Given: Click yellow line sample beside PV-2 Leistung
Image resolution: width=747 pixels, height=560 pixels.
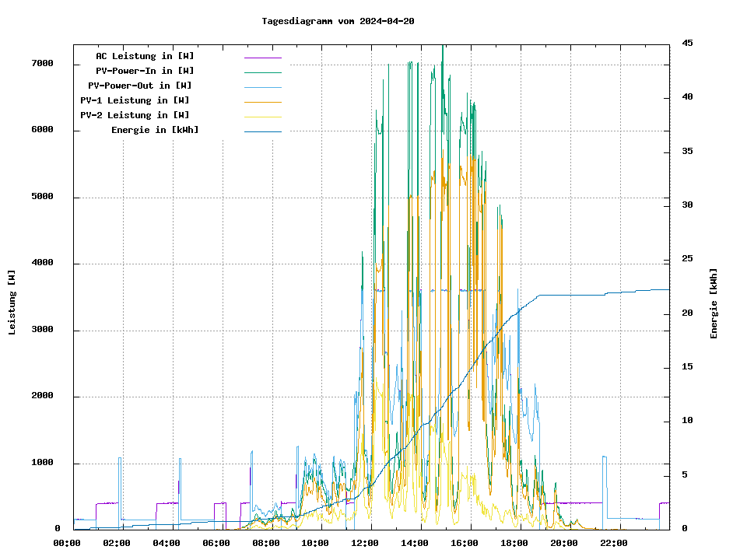Looking at the screenshot, I should click(262, 117).
